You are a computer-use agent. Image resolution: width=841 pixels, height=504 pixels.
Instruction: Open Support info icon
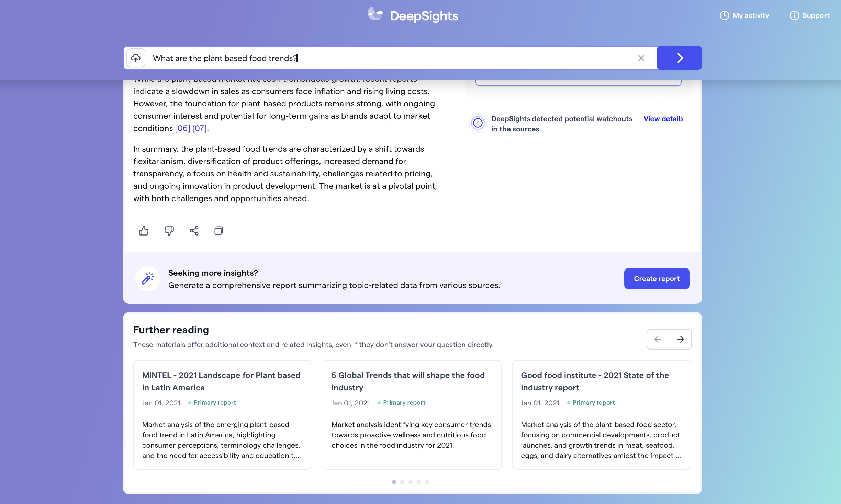pyautogui.click(x=794, y=15)
